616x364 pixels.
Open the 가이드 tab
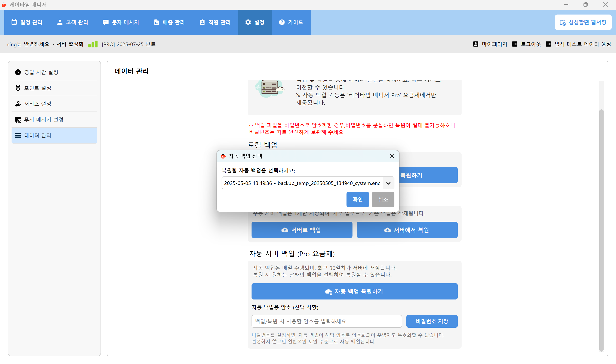point(291,22)
